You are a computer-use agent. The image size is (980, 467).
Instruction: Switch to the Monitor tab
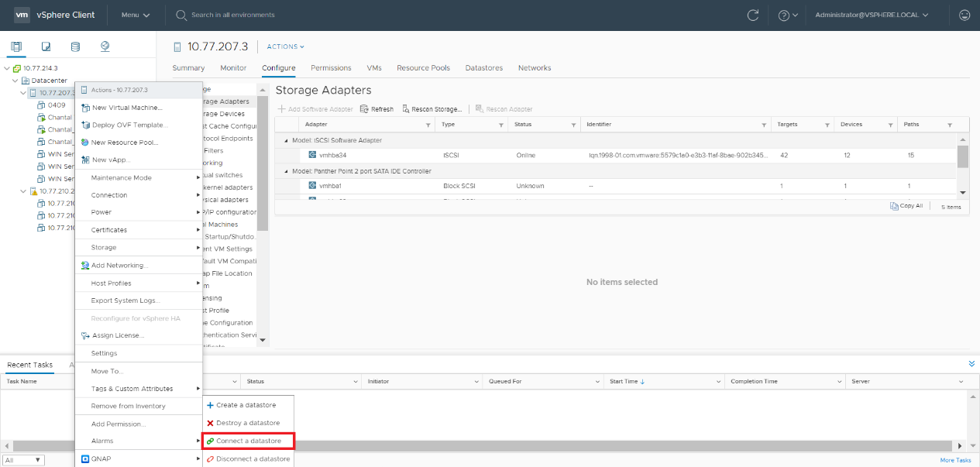233,68
